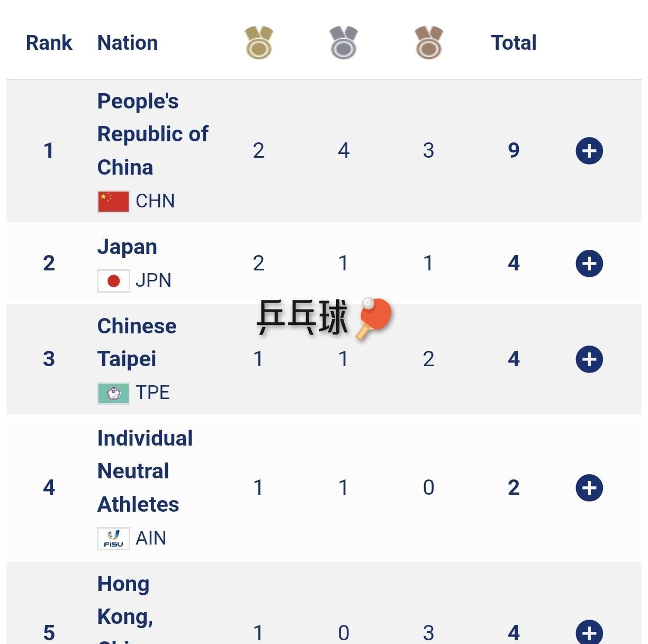Expand Individual Neutral Athletes row
Screen dimensions: 648x644
pyautogui.click(x=589, y=488)
